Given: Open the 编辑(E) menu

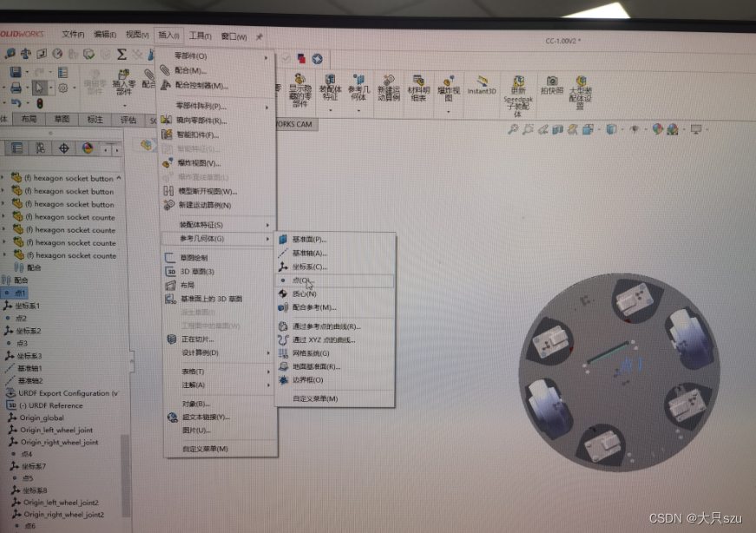Looking at the screenshot, I should [x=105, y=34].
